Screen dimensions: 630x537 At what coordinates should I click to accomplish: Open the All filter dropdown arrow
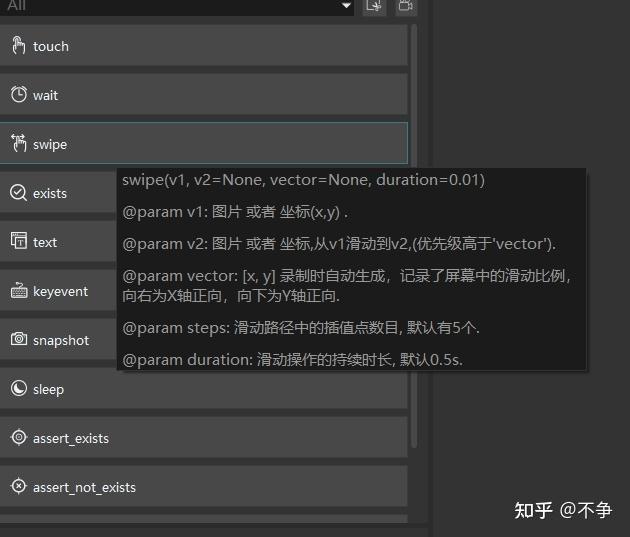tap(347, 6)
